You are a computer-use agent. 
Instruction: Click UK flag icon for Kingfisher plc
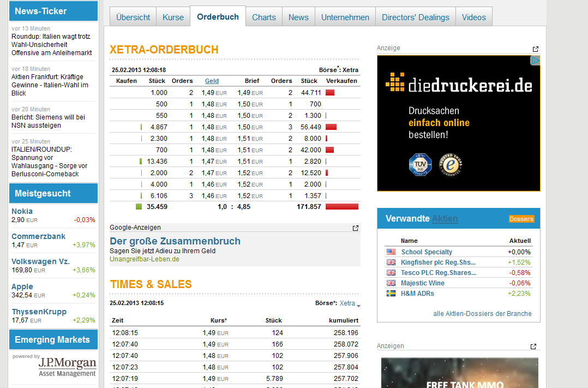(x=391, y=262)
